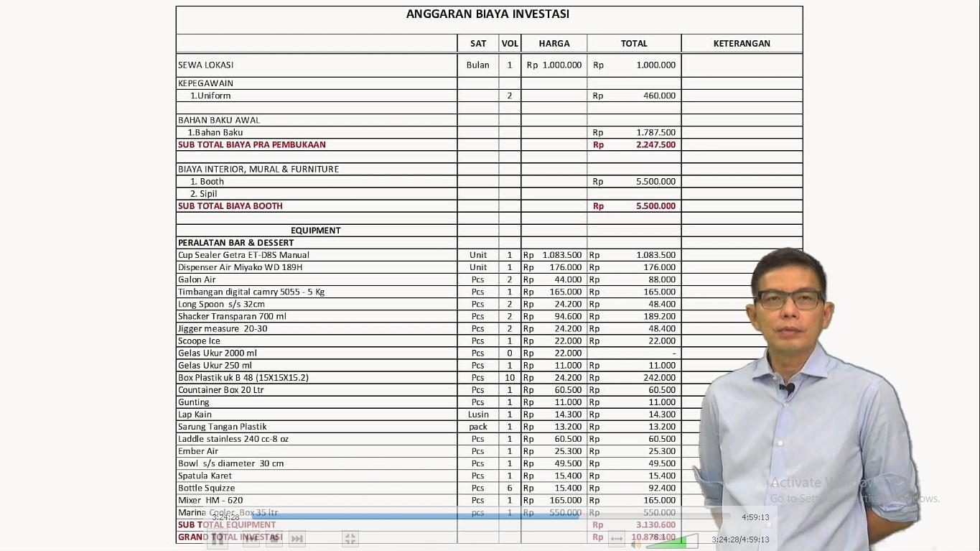Image resolution: width=980 pixels, height=551 pixels.
Task: Click the Long Spoon s/s 32cm item
Action: 221,304
